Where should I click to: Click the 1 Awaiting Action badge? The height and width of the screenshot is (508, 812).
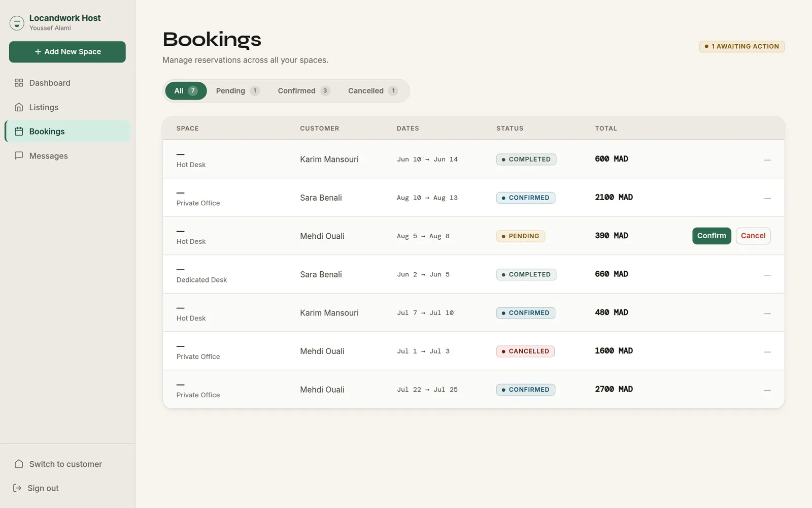pyautogui.click(x=742, y=46)
